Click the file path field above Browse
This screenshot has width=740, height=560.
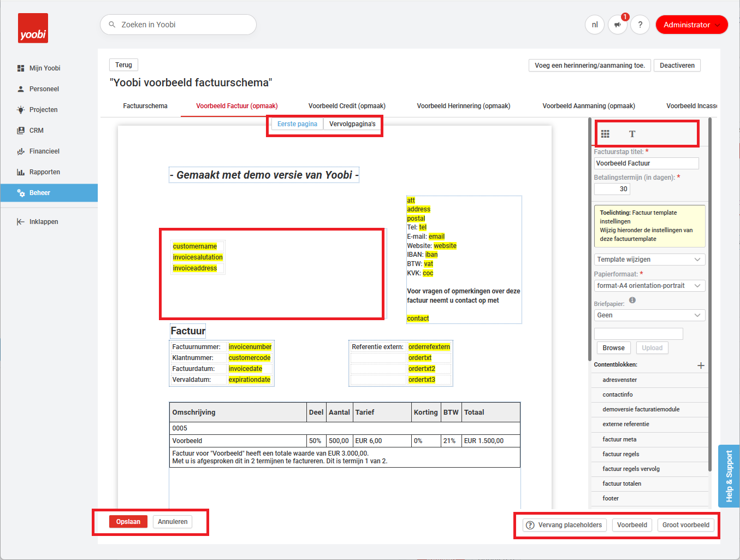(638, 334)
